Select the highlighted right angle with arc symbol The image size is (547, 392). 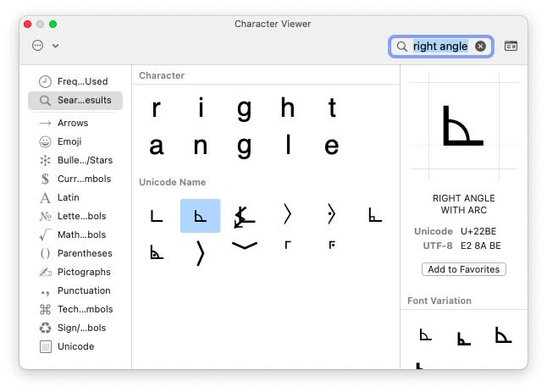click(x=200, y=216)
